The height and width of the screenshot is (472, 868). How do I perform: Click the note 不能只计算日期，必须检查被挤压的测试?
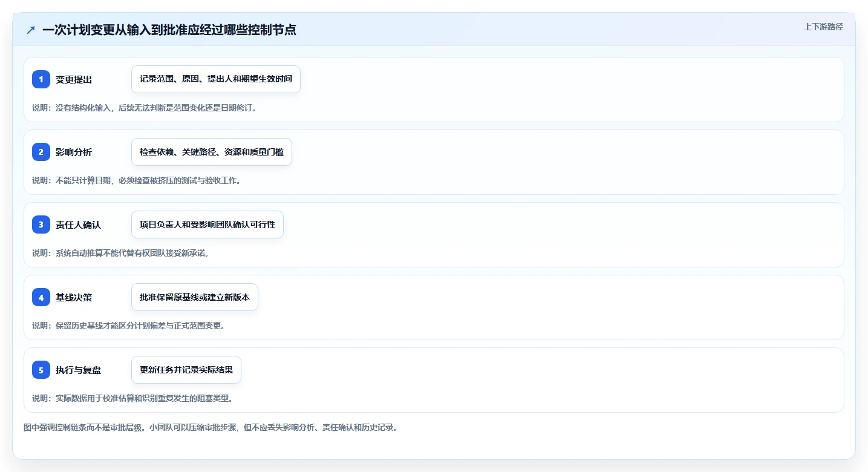tap(137, 180)
